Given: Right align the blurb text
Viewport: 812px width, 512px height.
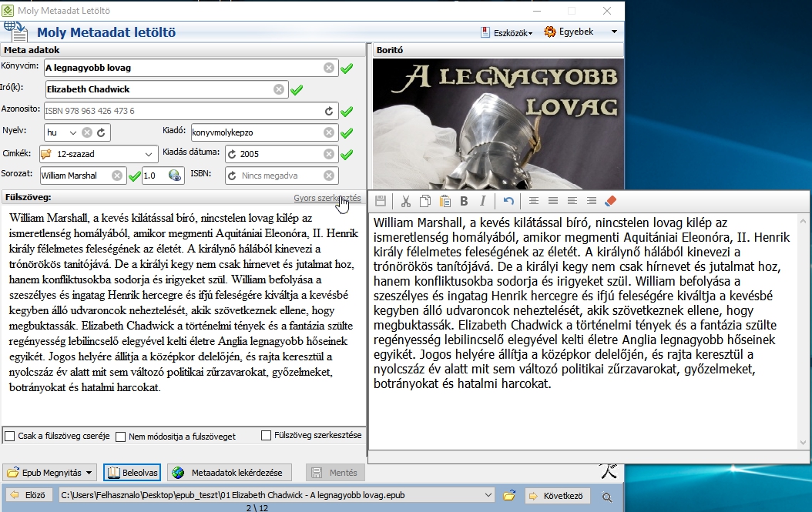Looking at the screenshot, I should 592,201.
